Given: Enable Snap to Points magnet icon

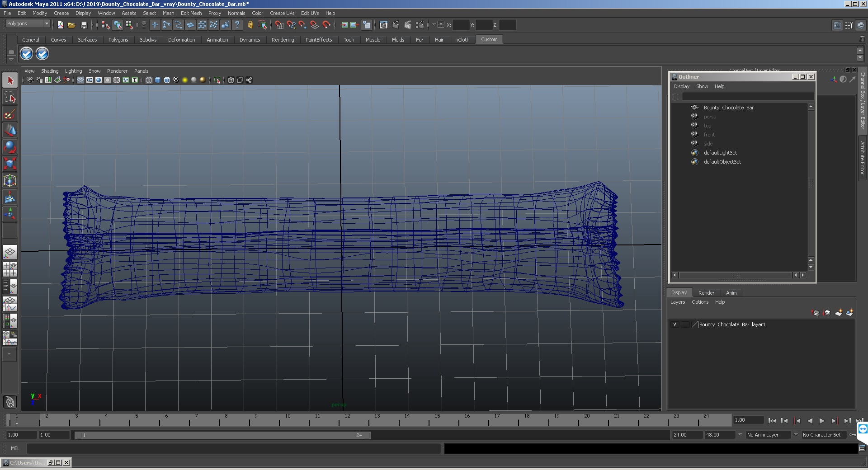Looking at the screenshot, I should coord(303,25).
